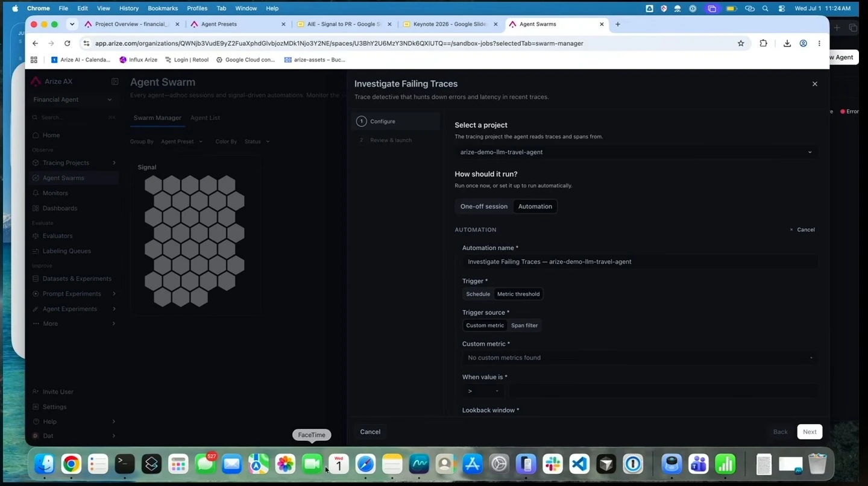Open the comparison operator dropdown
Image resolution: width=868 pixels, height=486 pixels.
[483, 391]
